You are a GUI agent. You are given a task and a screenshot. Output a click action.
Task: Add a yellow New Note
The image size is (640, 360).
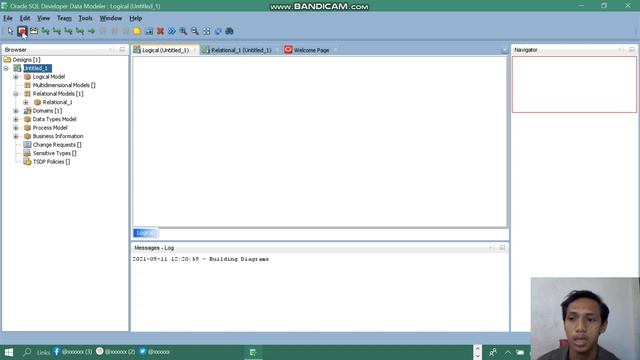pos(137,31)
